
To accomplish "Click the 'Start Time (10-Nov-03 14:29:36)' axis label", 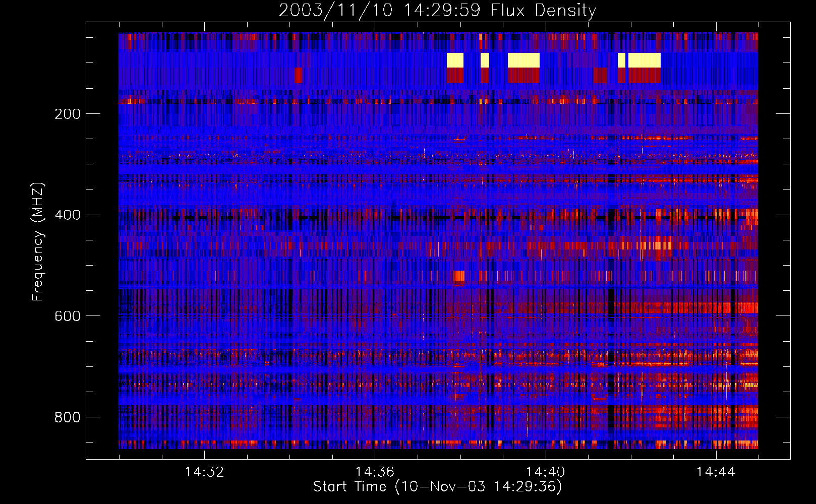I will pos(437,487).
